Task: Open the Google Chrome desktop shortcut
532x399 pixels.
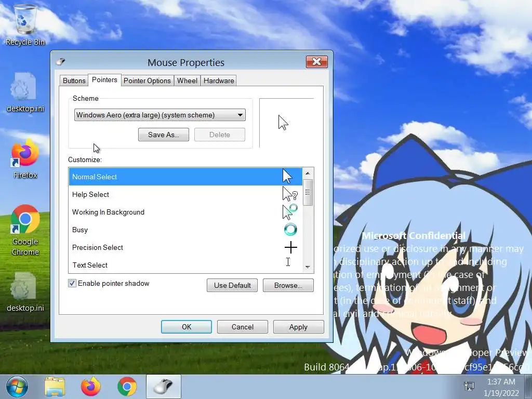Action: pos(25,230)
